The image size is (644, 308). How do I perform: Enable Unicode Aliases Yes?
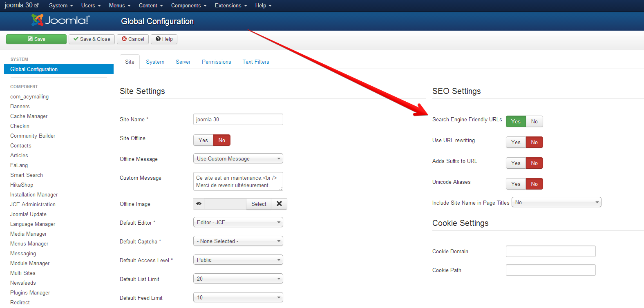pos(516,184)
